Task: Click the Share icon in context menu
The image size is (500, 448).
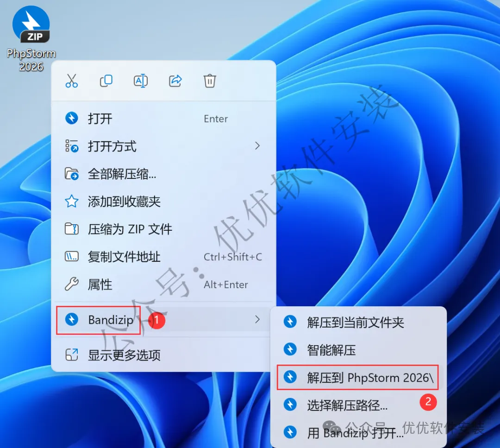Action: [175, 81]
